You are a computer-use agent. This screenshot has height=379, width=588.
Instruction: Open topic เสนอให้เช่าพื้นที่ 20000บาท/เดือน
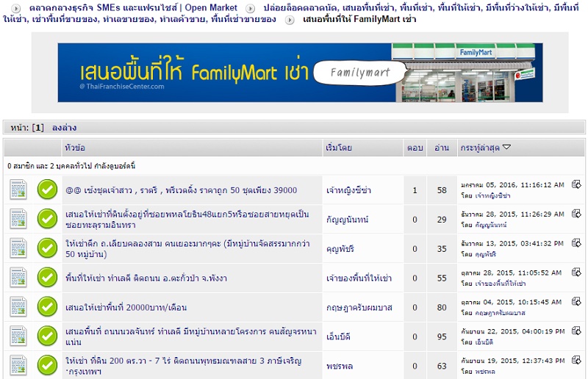(x=126, y=308)
